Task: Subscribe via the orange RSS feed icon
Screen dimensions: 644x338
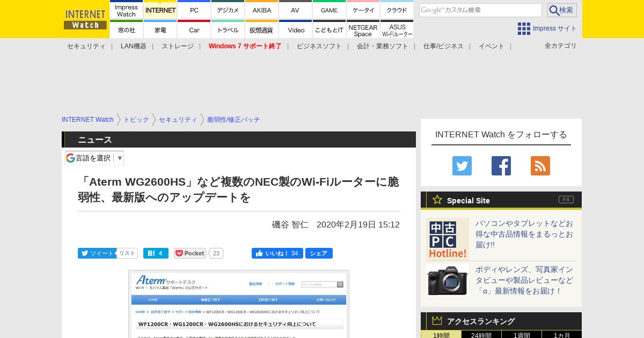Action: coord(540,166)
